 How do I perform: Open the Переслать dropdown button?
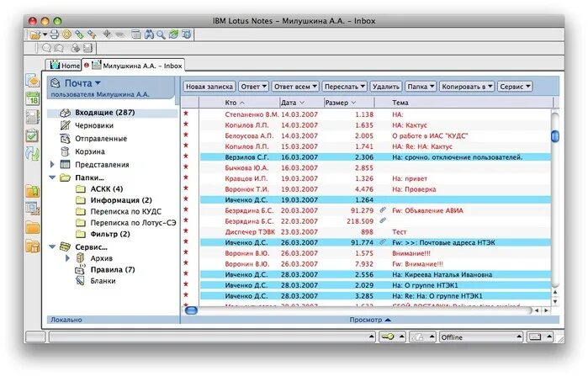pos(344,87)
